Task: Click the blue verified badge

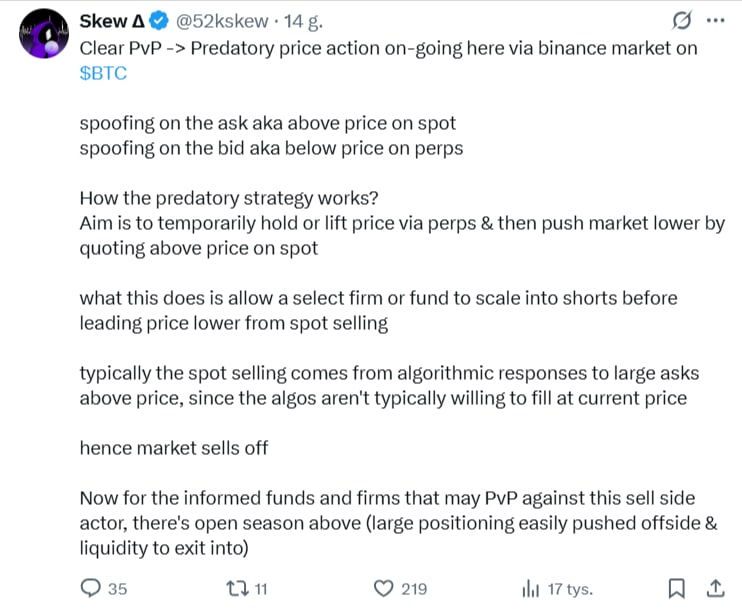Action: pos(158,22)
